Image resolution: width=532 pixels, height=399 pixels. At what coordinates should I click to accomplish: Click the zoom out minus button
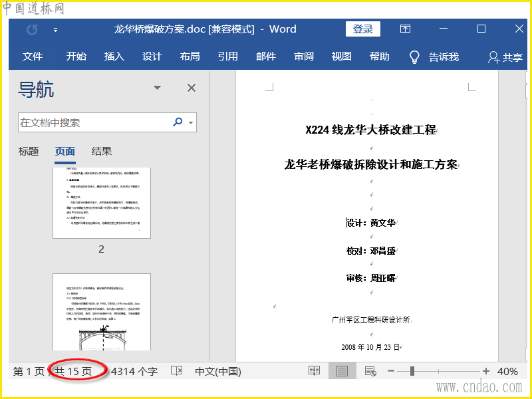(x=391, y=371)
